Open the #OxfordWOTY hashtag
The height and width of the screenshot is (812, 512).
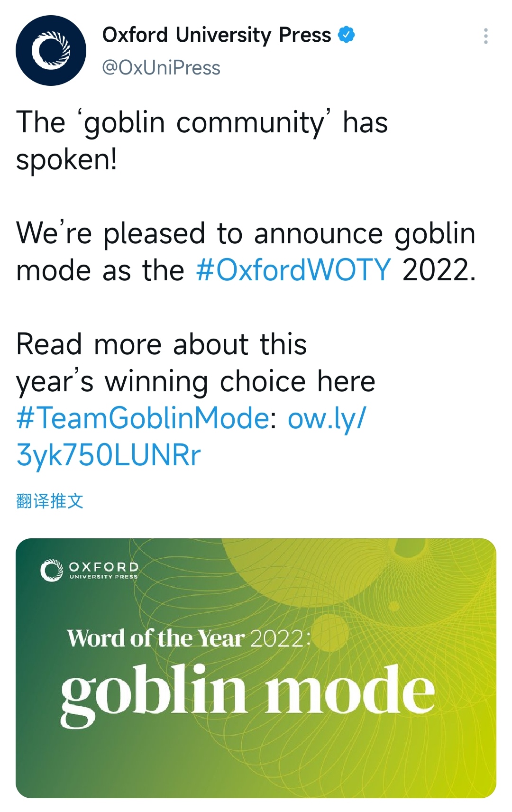(293, 270)
